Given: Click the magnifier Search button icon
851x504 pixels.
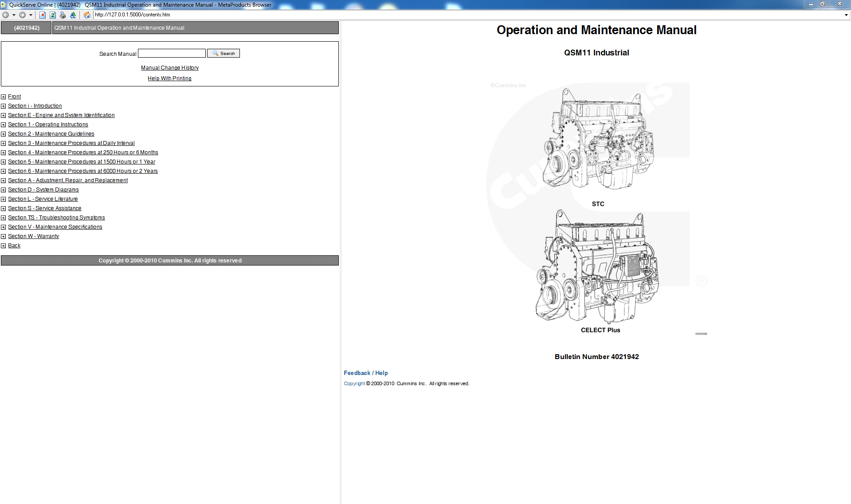Looking at the screenshot, I should [216, 53].
